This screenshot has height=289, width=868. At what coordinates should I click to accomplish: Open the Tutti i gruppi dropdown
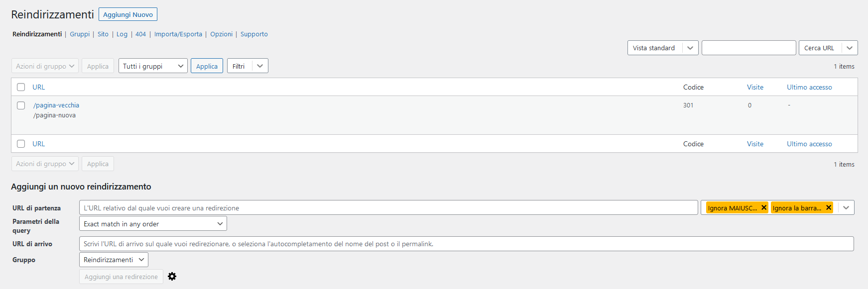coord(153,66)
